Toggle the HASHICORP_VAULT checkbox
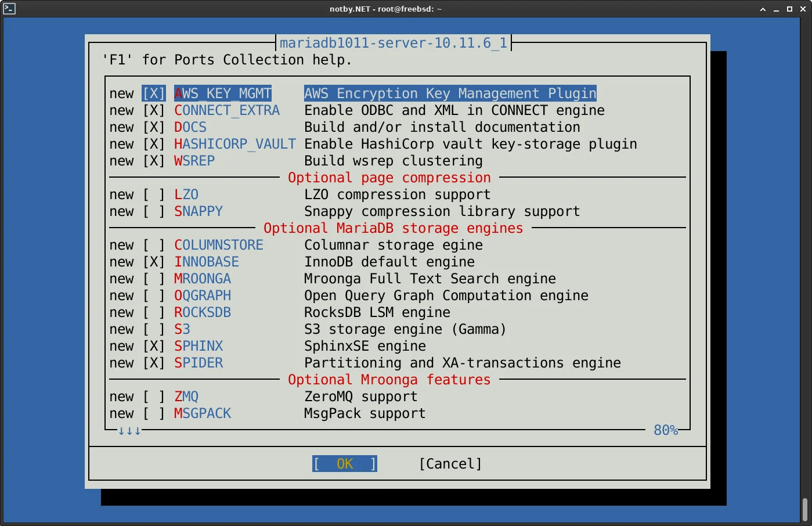The height and width of the screenshot is (526, 812). tap(154, 144)
